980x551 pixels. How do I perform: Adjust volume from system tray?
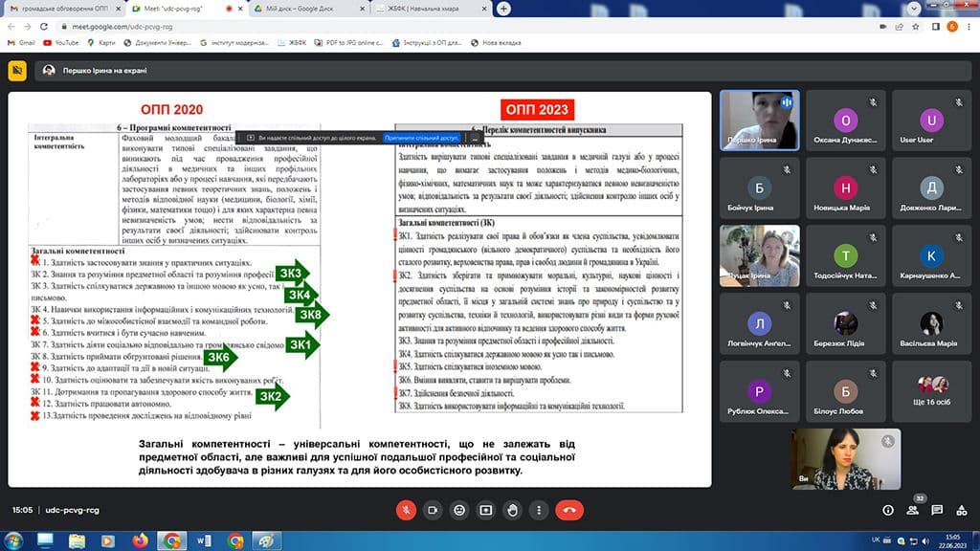pos(925,541)
